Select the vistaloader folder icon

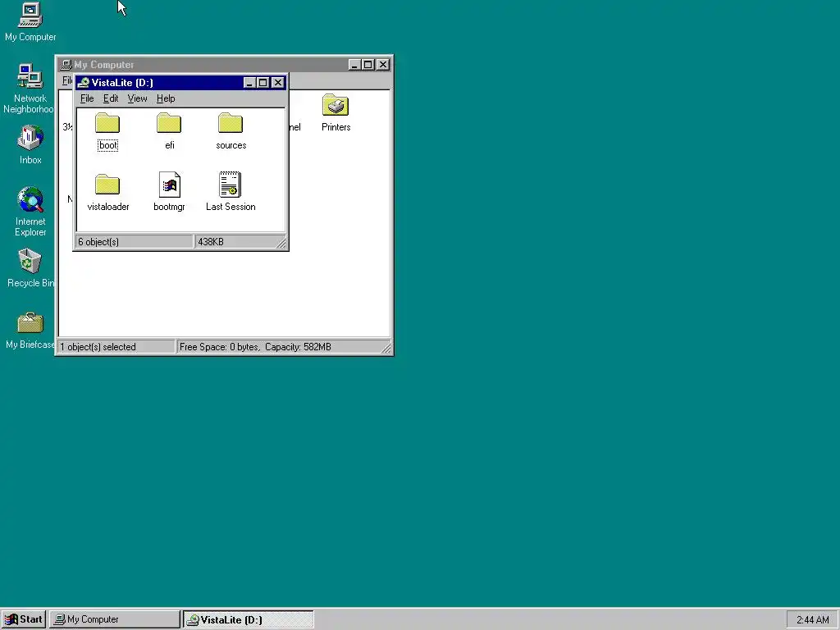pyautogui.click(x=107, y=185)
